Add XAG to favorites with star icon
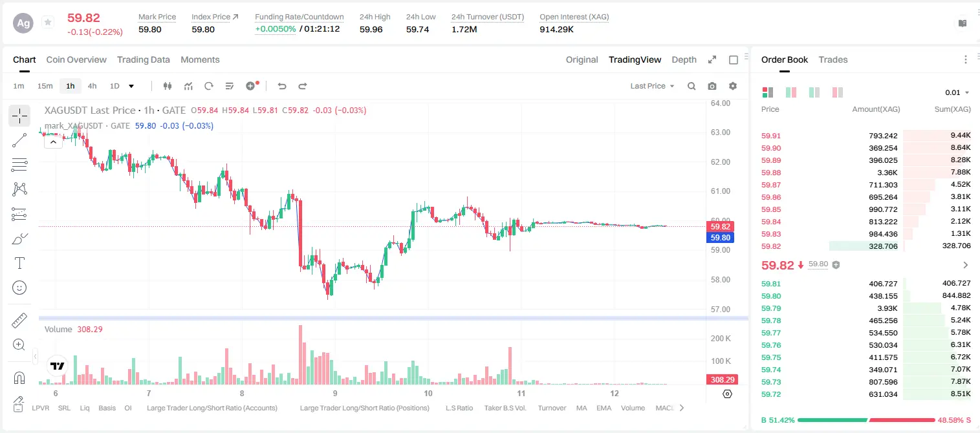 tap(48, 23)
